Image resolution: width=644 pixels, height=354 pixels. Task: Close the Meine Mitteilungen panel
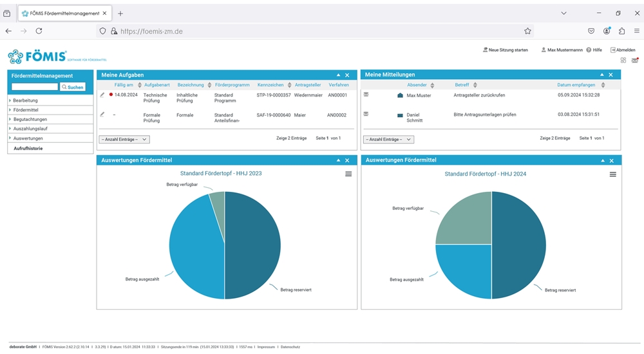point(611,75)
